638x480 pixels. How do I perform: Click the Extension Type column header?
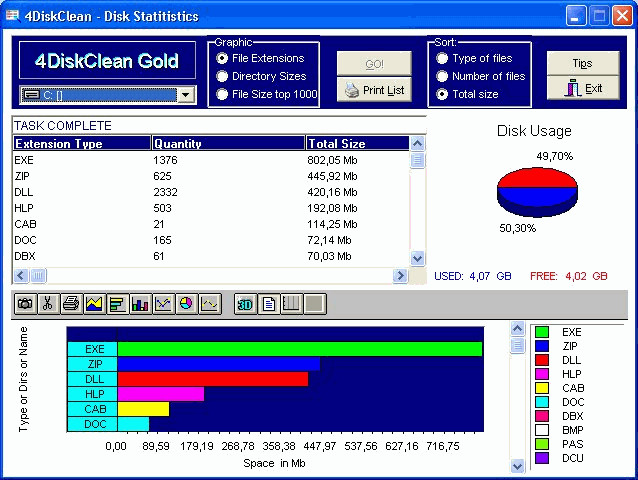[82, 144]
